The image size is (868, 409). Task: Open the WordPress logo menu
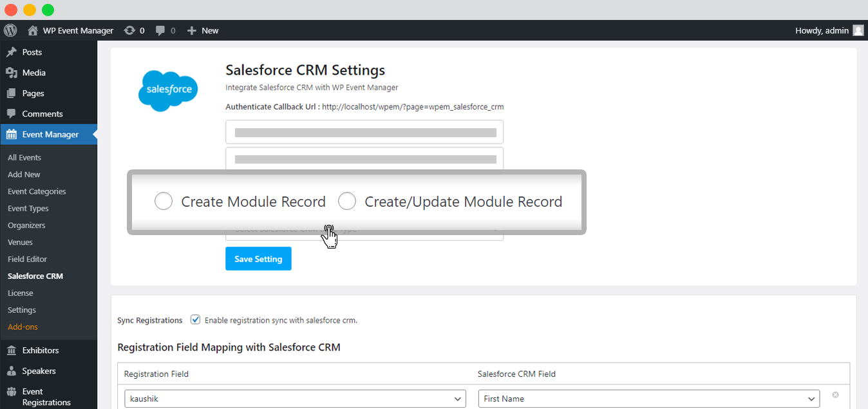tap(10, 30)
